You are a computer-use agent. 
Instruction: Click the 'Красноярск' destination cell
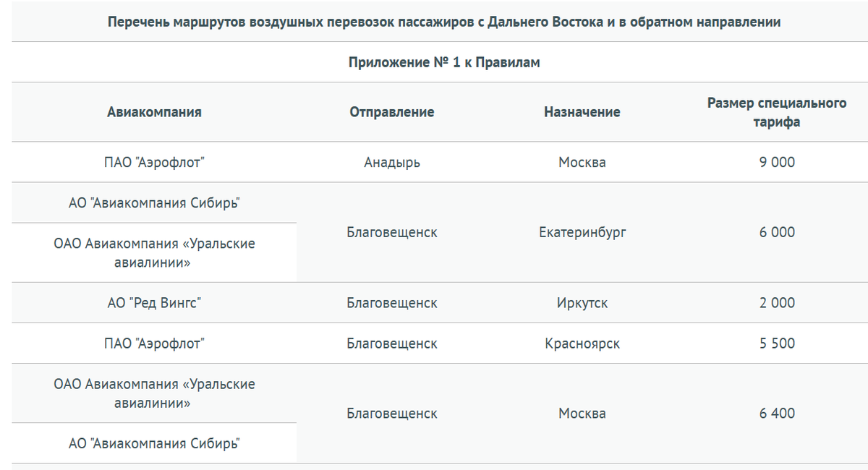coord(582,343)
